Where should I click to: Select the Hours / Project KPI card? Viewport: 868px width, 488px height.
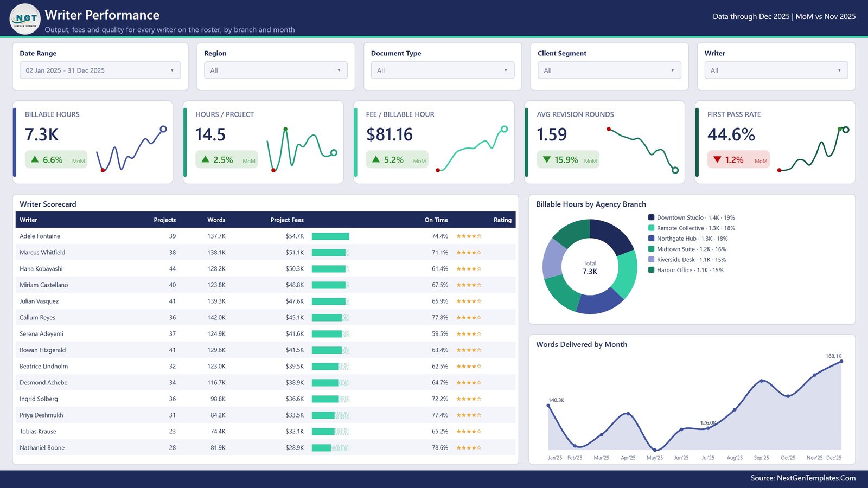263,142
